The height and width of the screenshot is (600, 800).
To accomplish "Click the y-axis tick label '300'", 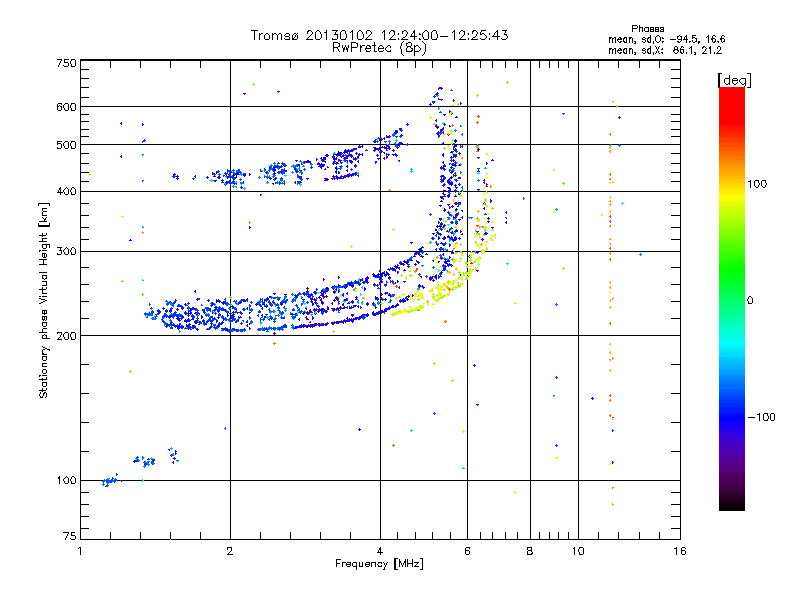I will coord(66,252).
